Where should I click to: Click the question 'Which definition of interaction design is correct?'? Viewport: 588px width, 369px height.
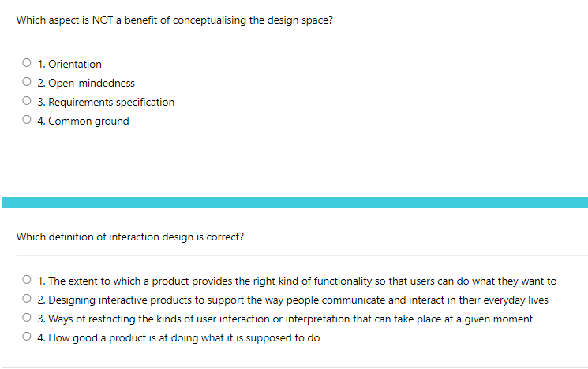coord(130,237)
